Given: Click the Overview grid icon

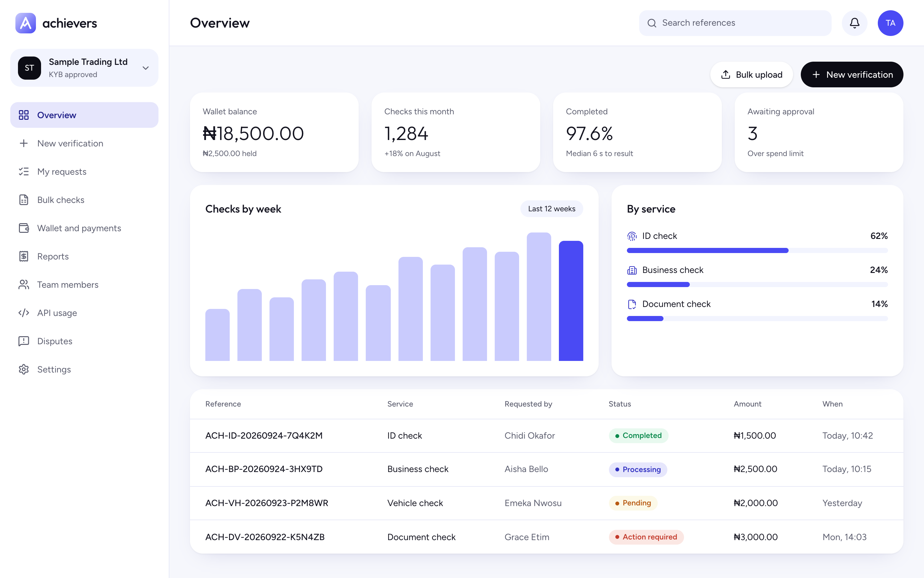Looking at the screenshot, I should click(x=24, y=115).
